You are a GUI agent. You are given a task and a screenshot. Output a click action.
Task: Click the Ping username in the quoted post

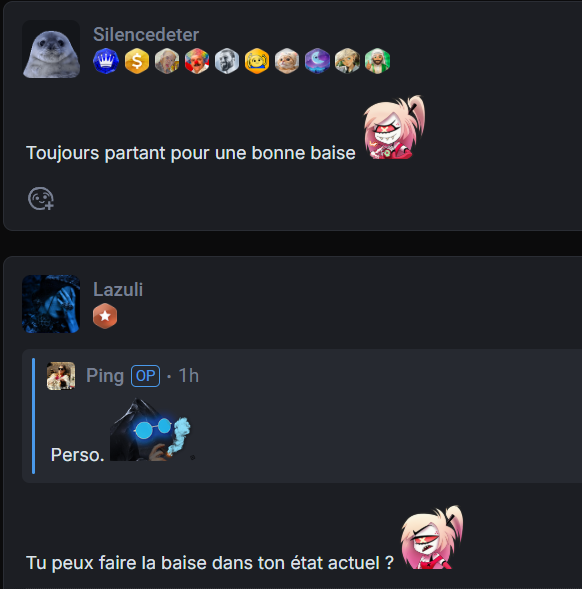105,376
